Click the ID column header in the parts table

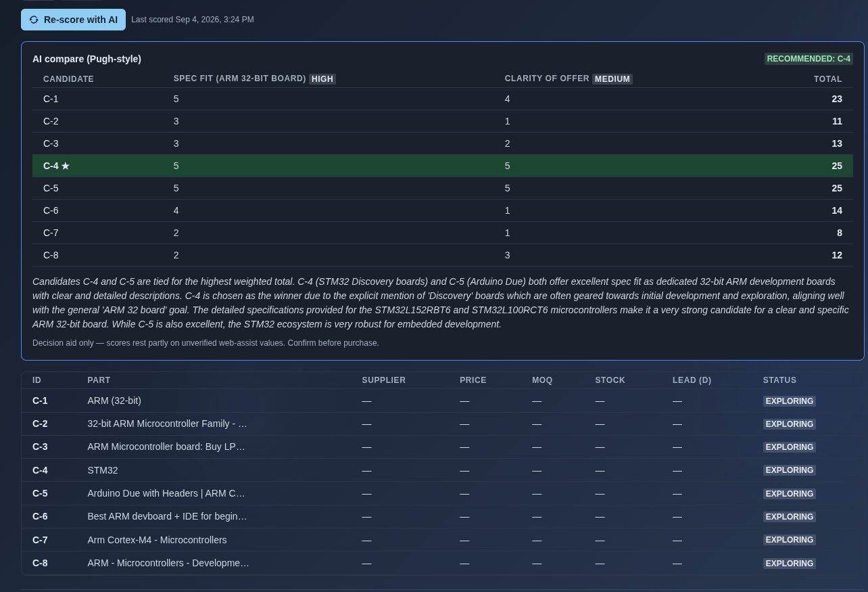[x=37, y=380]
